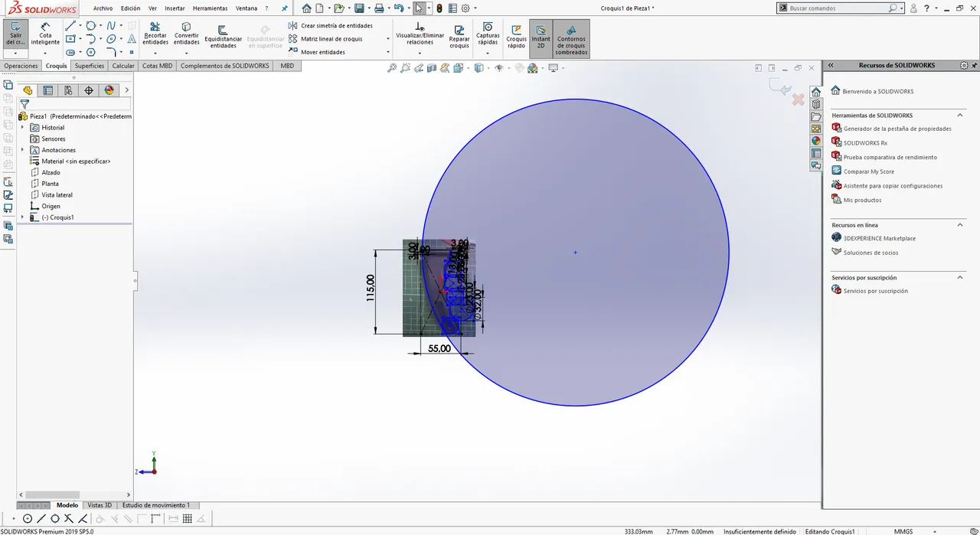Open FeatureManager design tree tab
This screenshot has height=535, width=980.
(28, 90)
